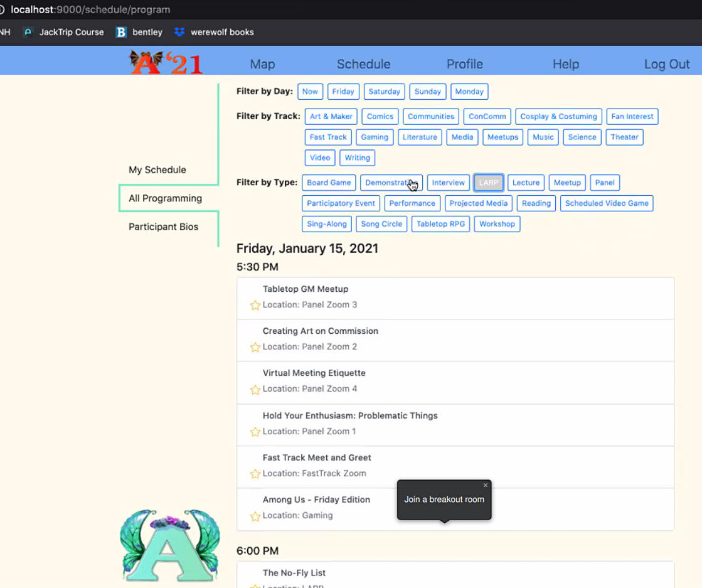Favorite the Virtual Meeting Etiquette session
Viewport: 702px width, 588px height.
[255, 390]
